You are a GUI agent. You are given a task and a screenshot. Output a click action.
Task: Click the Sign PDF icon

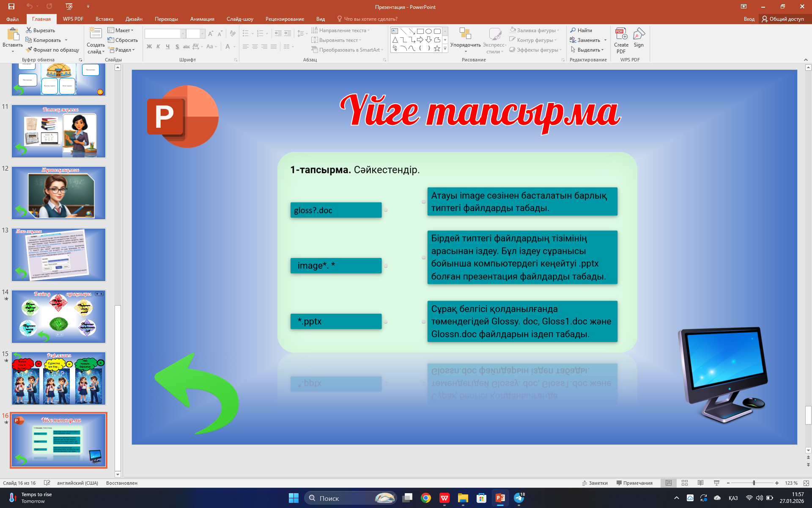tap(639, 34)
